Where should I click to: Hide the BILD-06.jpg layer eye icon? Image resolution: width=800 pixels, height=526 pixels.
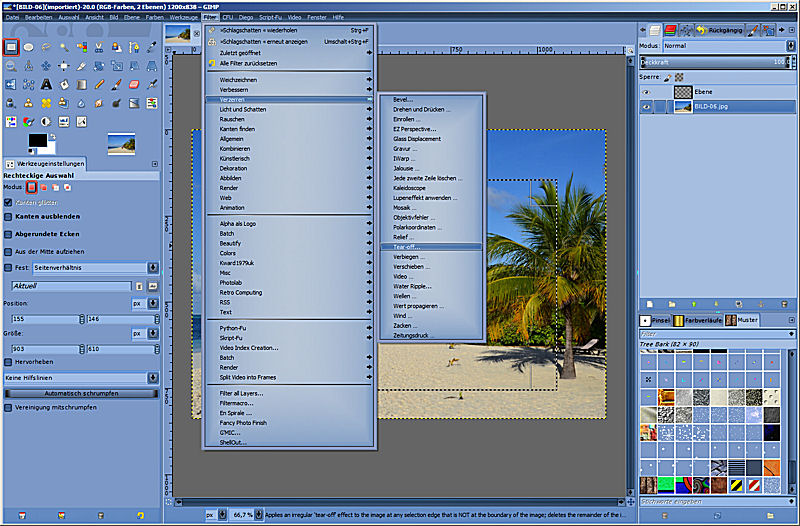646,107
